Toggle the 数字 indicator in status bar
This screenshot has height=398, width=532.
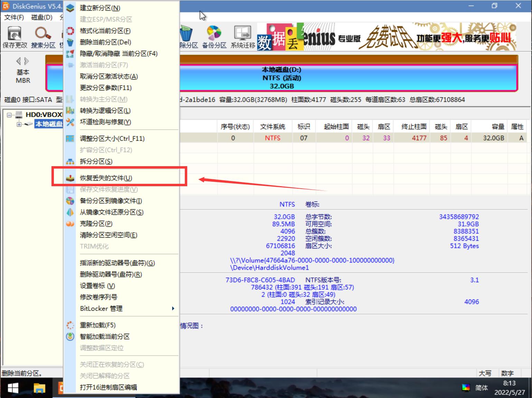point(506,373)
